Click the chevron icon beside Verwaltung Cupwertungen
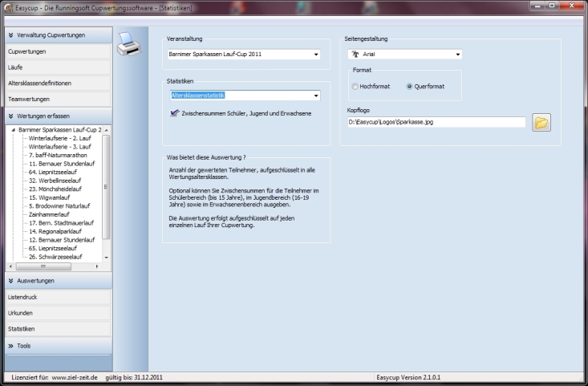 point(10,35)
